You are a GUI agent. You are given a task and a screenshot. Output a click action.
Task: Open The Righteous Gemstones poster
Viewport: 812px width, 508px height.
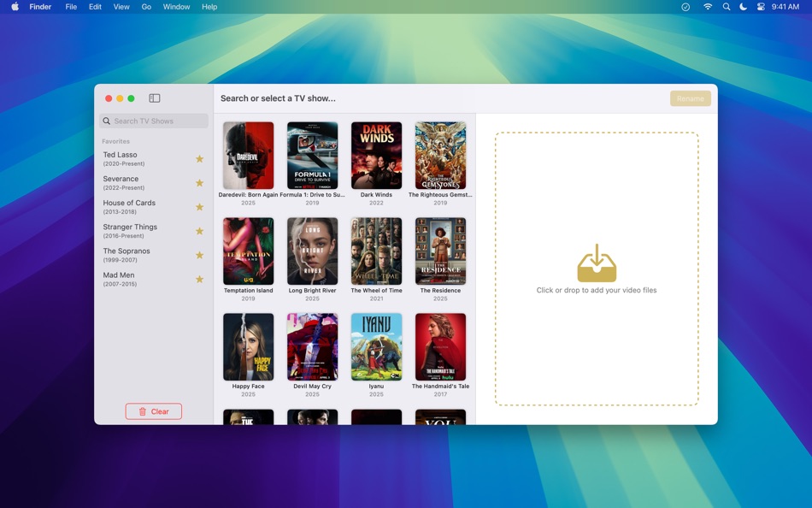coord(440,156)
